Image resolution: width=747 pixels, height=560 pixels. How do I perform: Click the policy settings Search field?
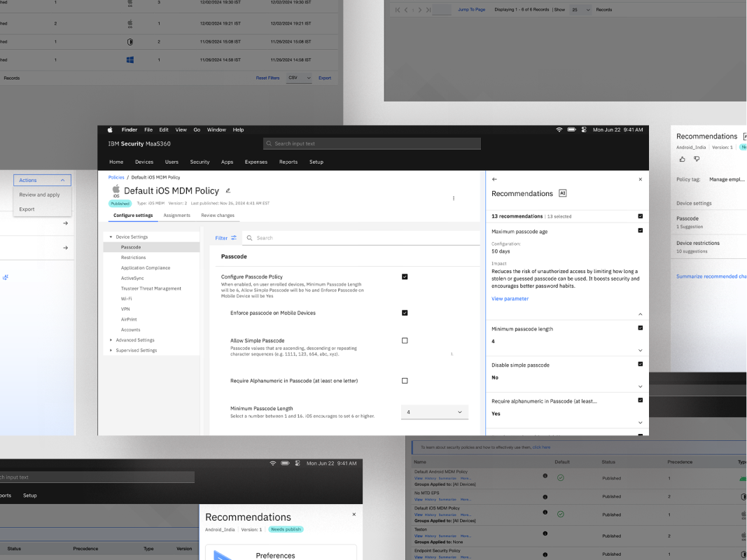(x=357, y=238)
